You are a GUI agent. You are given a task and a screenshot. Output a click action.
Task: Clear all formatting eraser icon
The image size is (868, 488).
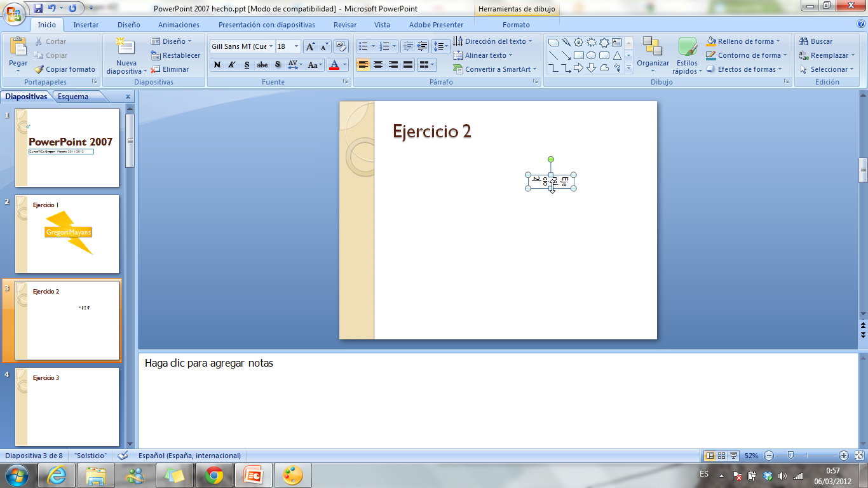[341, 46]
